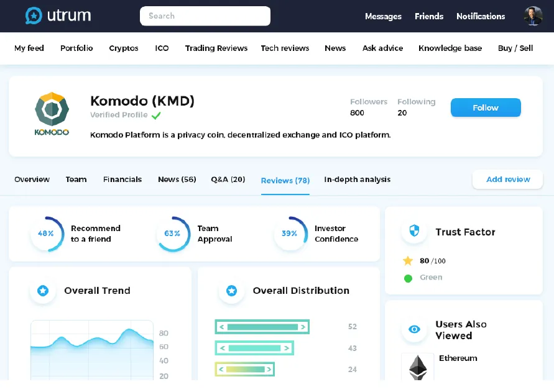Click the 48% Recommend circular gauge
This screenshot has width=554, height=392.
coord(47,234)
